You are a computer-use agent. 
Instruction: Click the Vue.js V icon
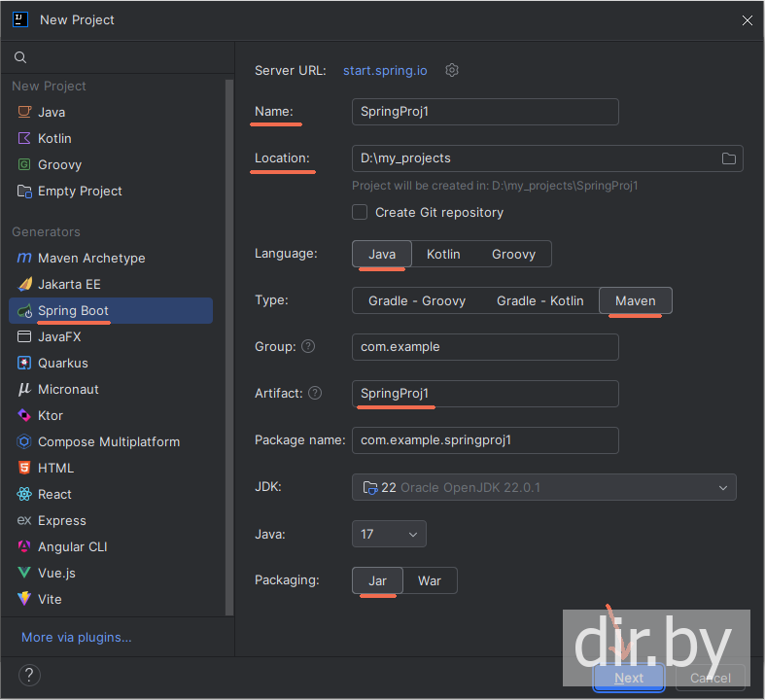24,573
